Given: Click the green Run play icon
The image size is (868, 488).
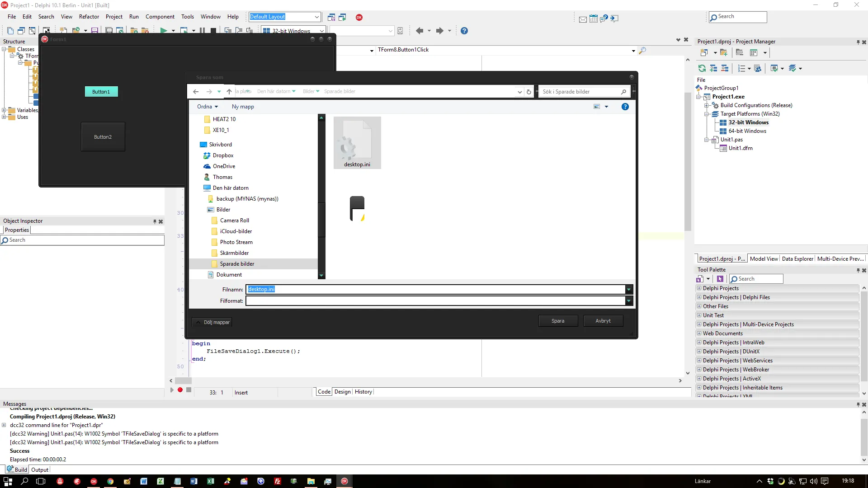Looking at the screenshot, I should (163, 31).
